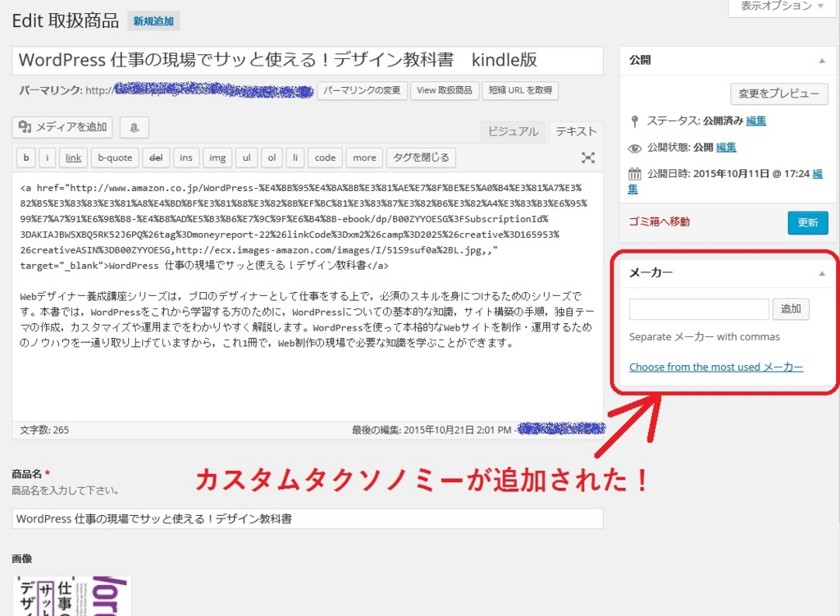The height and width of the screenshot is (616, 840).
Task: Click the img quicktag button
Action: pos(217,157)
